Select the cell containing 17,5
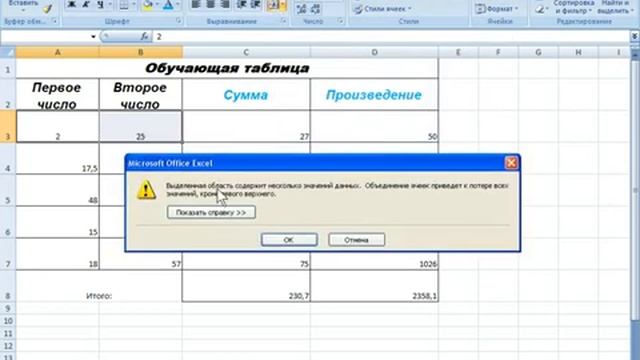This screenshot has height=360, width=640. (58, 158)
